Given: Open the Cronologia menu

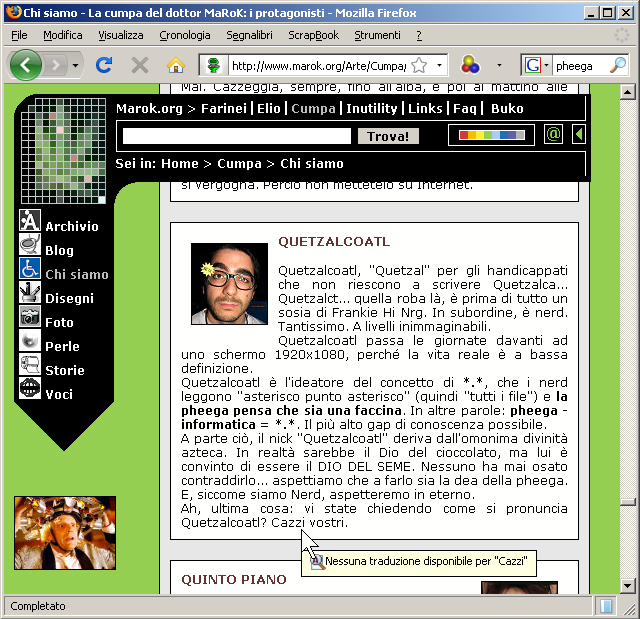Looking at the screenshot, I should coord(184,35).
